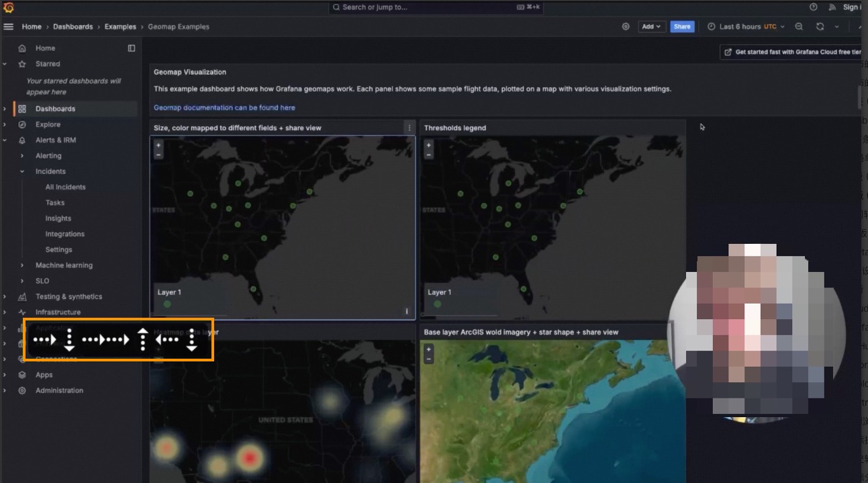868x483 pixels.
Task: Click the Home breadcrumb
Action: (32, 27)
